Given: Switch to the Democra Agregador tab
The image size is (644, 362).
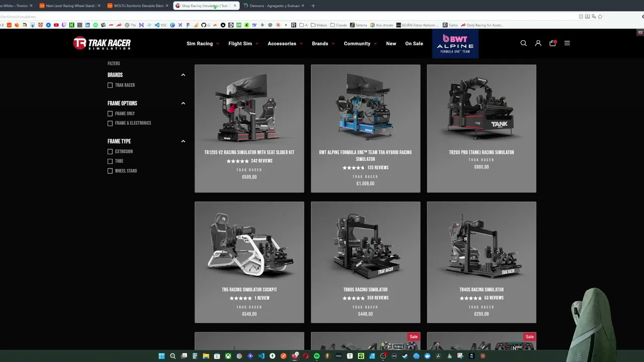Looking at the screenshot, I should click(x=274, y=6).
